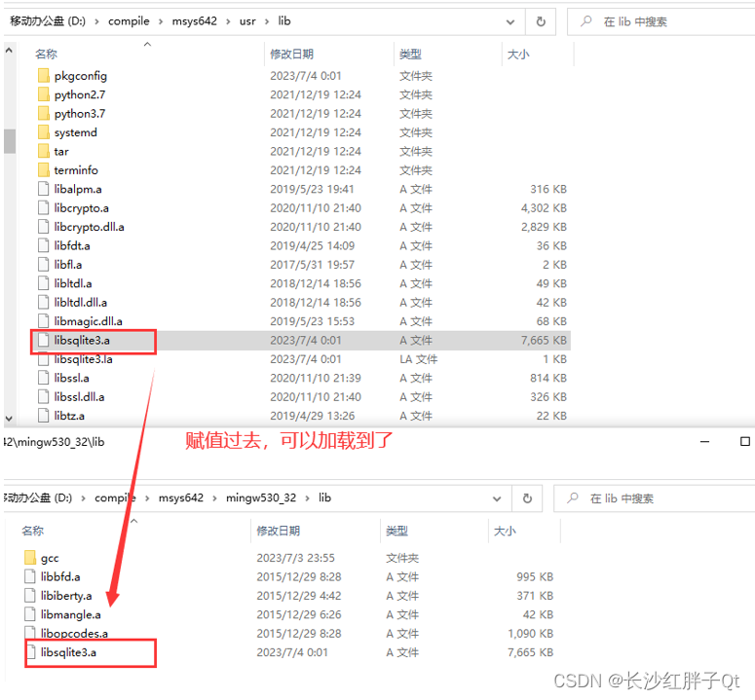This screenshot has height=700, width=755.
Task: Expand chevron after mingw530_32 in lower path
Action: coord(307,498)
